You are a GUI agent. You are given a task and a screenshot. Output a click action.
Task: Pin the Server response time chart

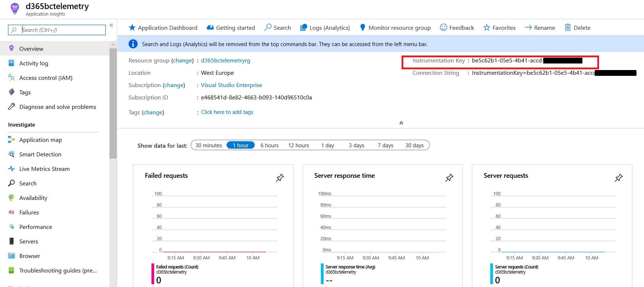tap(449, 178)
